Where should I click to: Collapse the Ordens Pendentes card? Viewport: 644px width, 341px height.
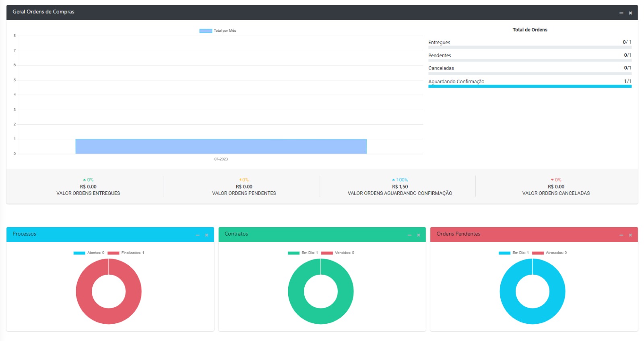621,235
